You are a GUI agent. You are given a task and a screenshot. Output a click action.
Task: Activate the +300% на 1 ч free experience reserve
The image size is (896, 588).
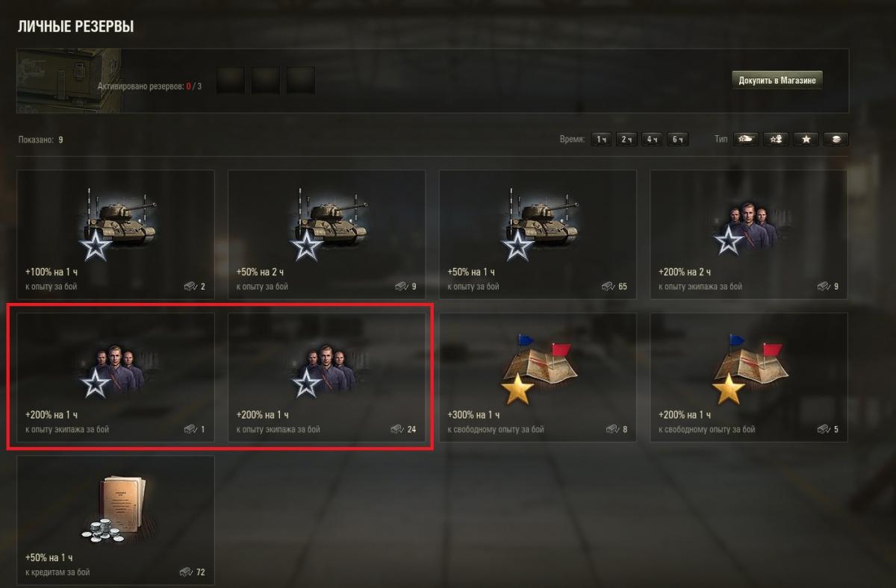tap(538, 378)
